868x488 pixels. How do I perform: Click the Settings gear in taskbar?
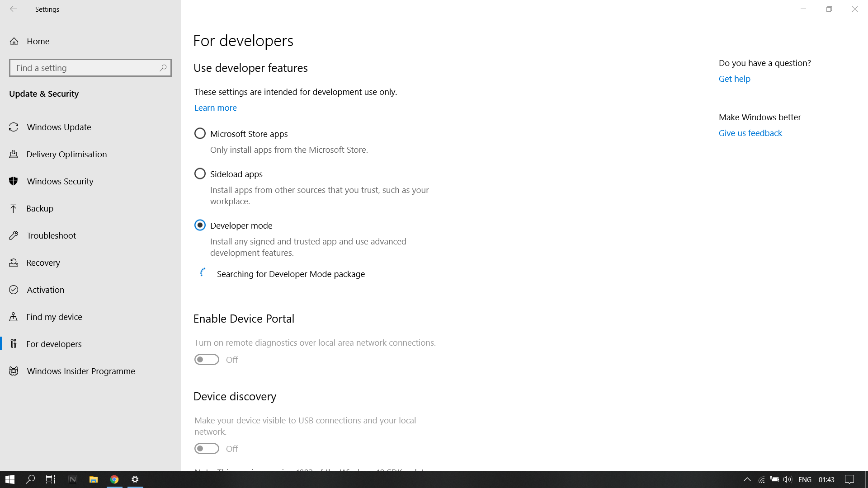(x=135, y=479)
